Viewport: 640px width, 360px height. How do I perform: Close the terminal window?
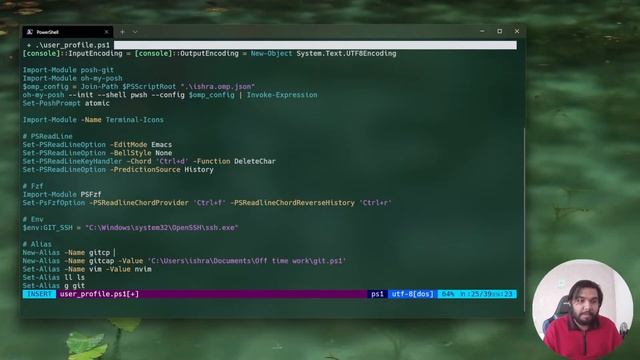click(x=517, y=31)
